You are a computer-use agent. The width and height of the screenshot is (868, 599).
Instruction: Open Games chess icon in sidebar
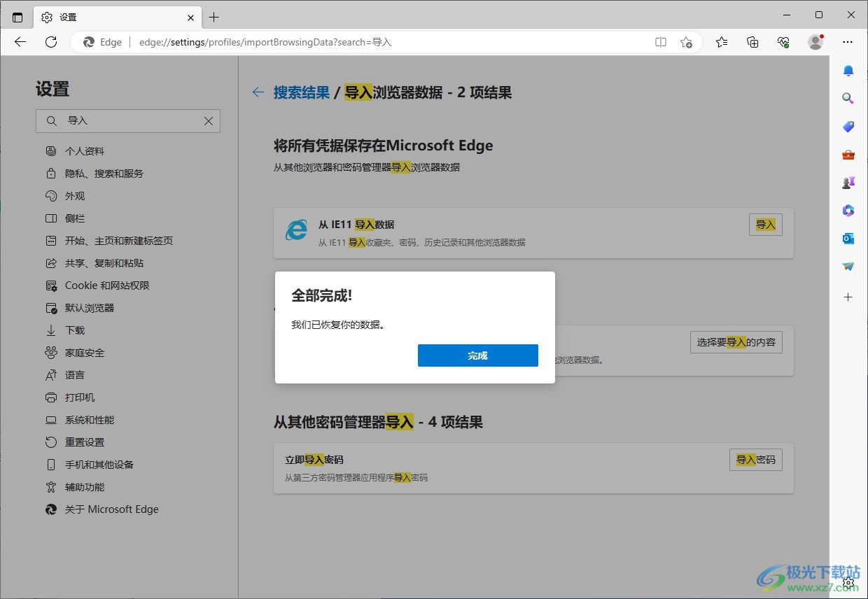click(x=848, y=183)
